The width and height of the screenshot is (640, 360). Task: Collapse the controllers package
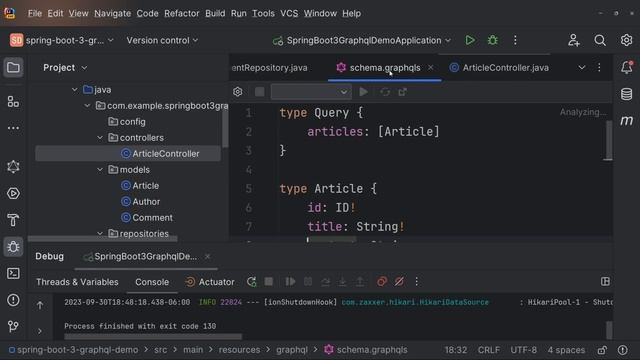pyautogui.click(x=100, y=138)
